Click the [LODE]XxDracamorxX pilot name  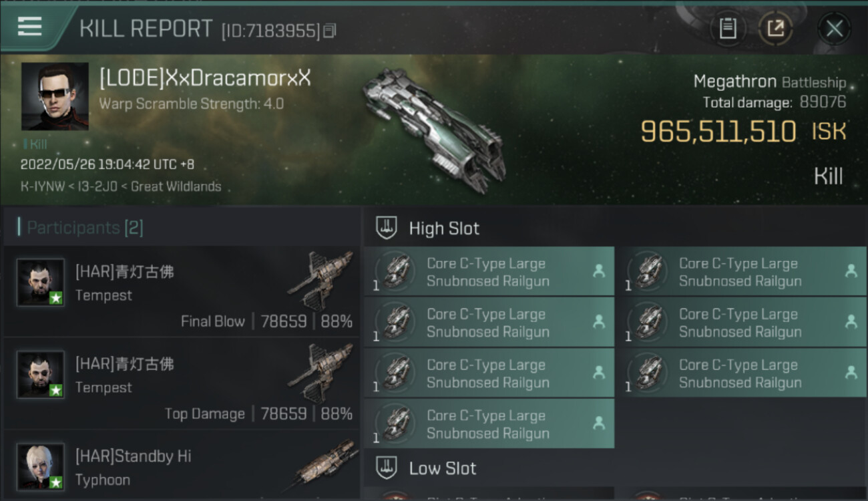205,78
